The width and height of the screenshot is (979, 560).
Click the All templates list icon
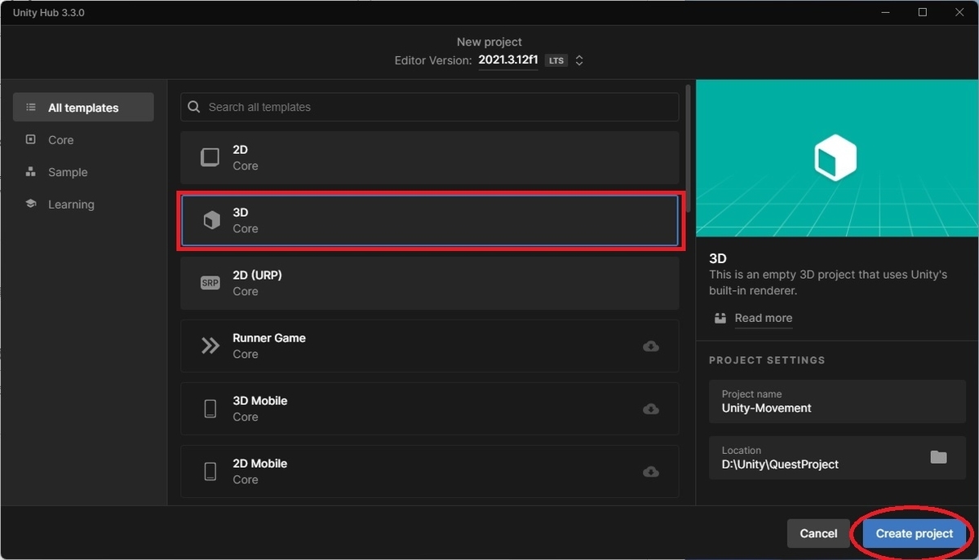[x=31, y=108]
